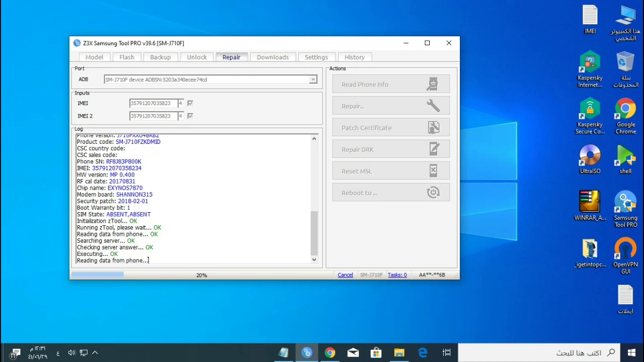
Task: Select the Repair tab
Action: tap(231, 57)
